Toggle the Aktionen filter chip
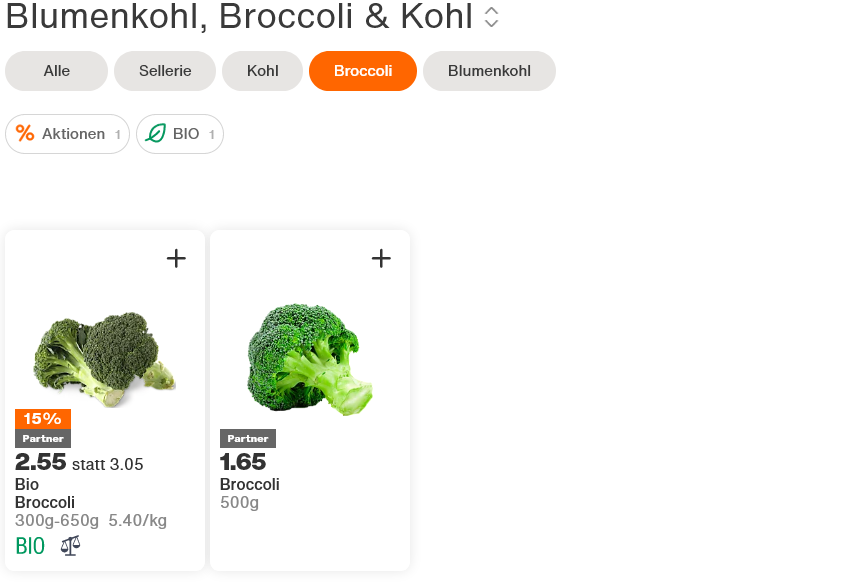The width and height of the screenshot is (854, 586). [x=68, y=134]
